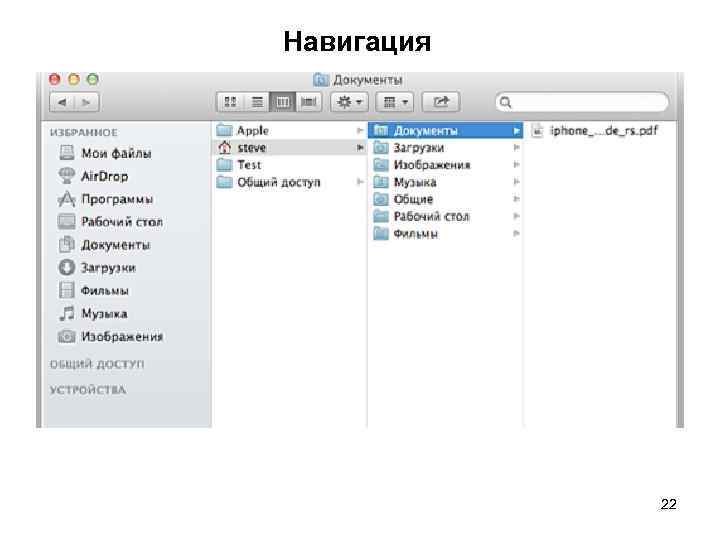Select the Apple folder
Viewport: 720px width, 540px height.
[x=290, y=131]
